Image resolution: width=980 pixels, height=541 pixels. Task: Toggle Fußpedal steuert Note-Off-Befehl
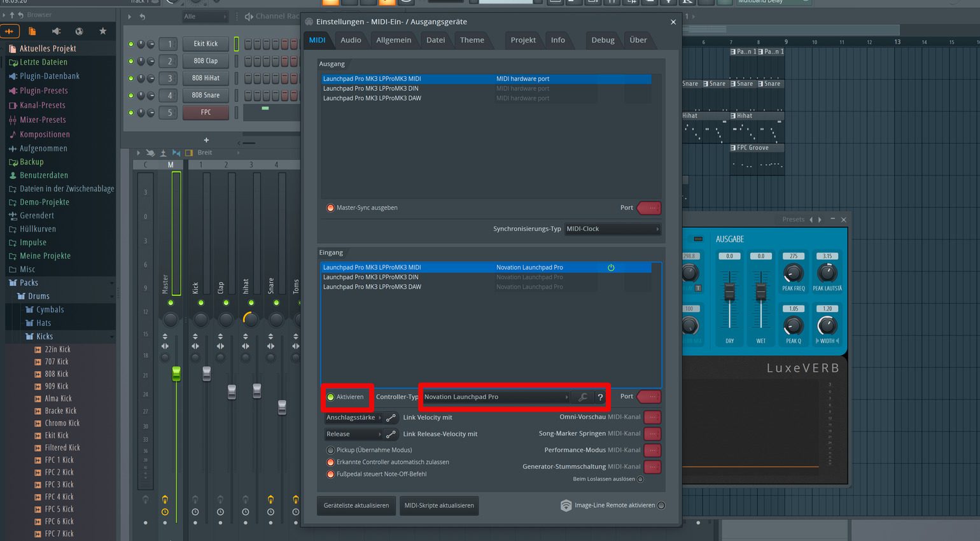[330, 474]
